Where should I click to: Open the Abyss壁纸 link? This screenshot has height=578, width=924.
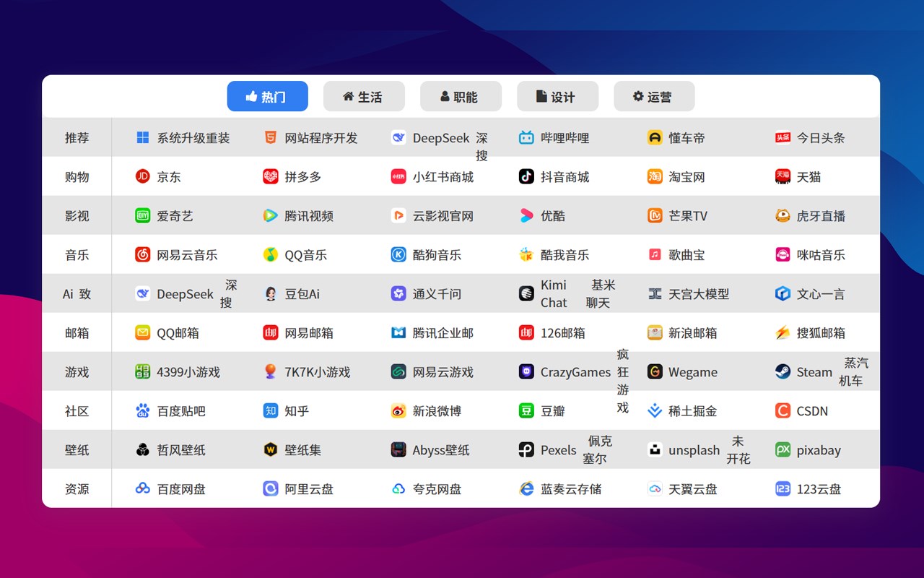pos(441,449)
